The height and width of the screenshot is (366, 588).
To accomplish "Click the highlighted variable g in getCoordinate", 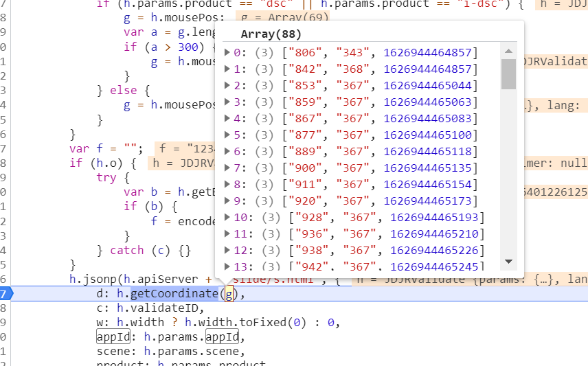I will 229,294.
